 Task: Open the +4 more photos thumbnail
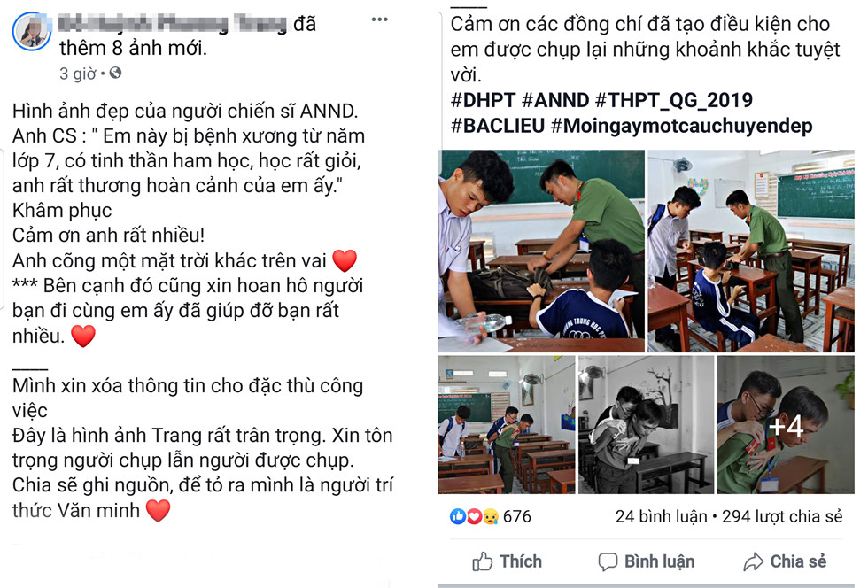[x=786, y=425]
